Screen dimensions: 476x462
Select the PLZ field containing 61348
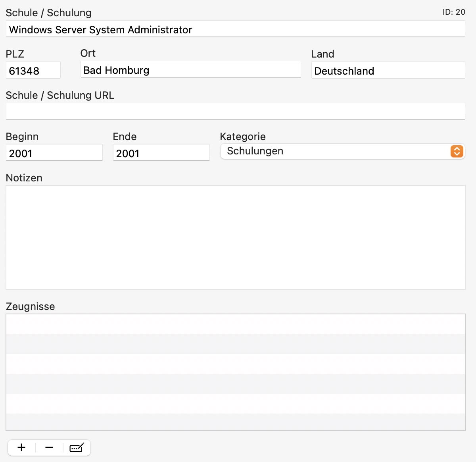(x=33, y=70)
